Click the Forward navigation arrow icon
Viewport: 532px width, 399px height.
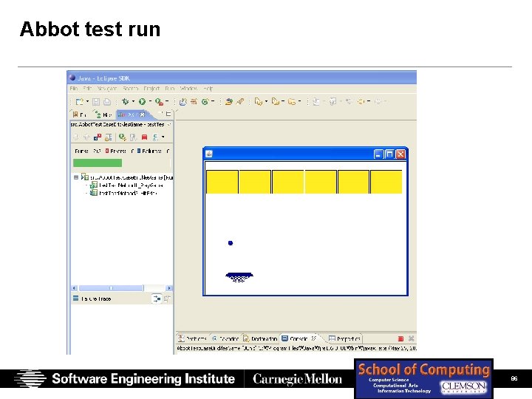[x=378, y=101]
